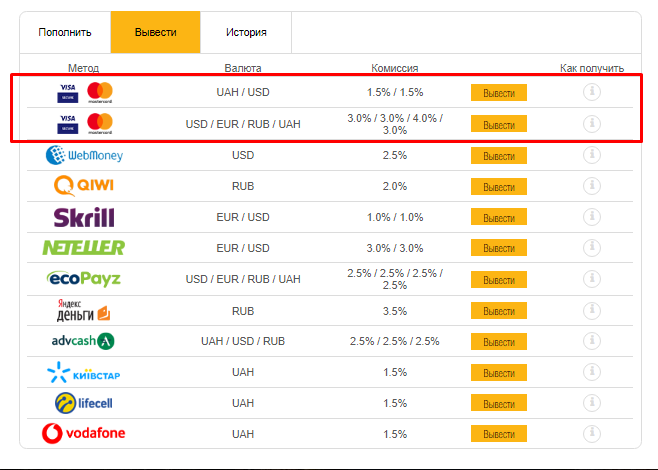Click the Kyivstar logo
658x470 pixels.
[84, 373]
